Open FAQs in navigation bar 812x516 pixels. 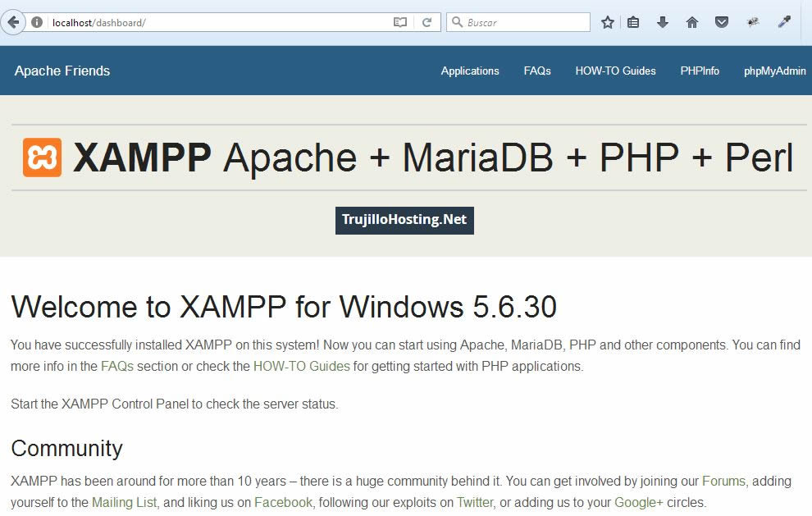pyautogui.click(x=537, y=71)
